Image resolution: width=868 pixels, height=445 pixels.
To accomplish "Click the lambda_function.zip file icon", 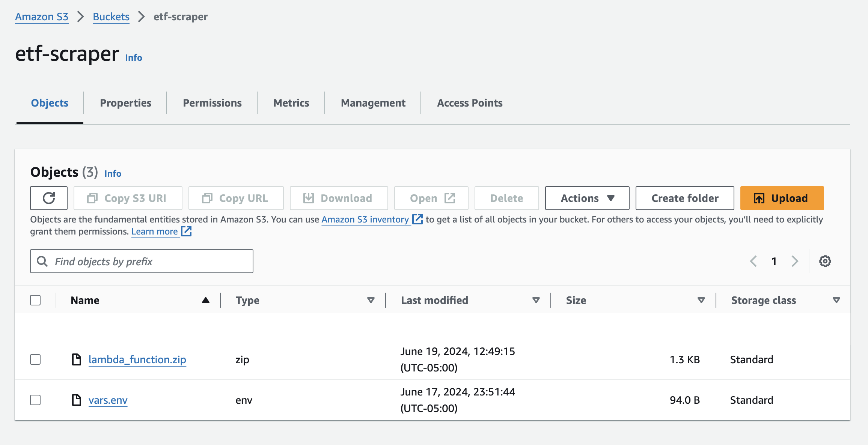I will (77, 359).
